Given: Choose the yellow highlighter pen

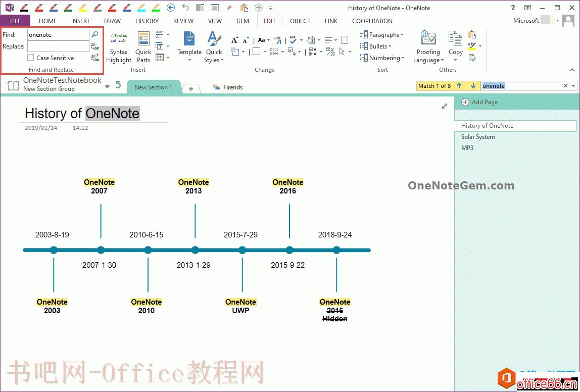Looking at the screenshot, I should point(83,8).
